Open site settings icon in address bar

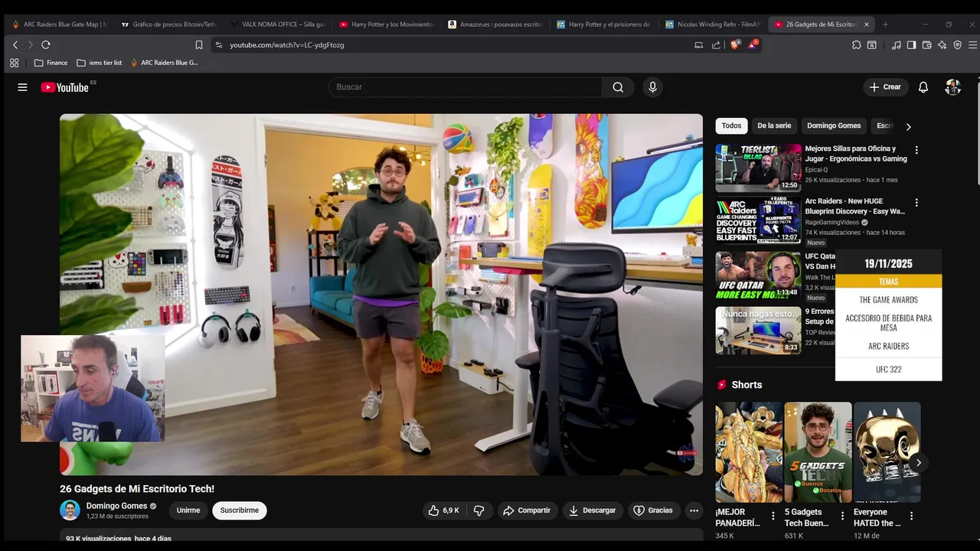219,45
